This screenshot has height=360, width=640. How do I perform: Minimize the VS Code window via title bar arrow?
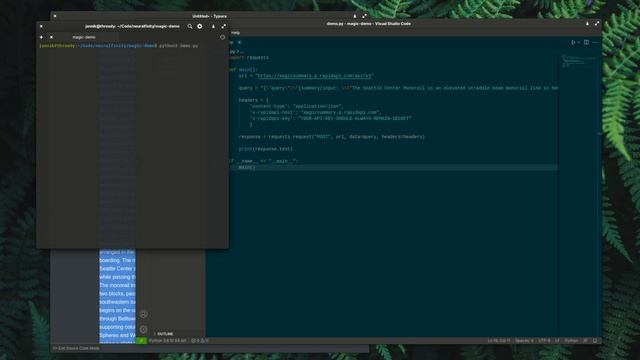(x=587, y=24)
